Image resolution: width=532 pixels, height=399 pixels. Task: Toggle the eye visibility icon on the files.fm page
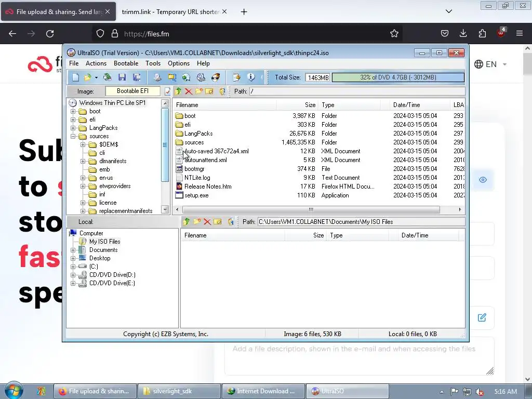483,180
